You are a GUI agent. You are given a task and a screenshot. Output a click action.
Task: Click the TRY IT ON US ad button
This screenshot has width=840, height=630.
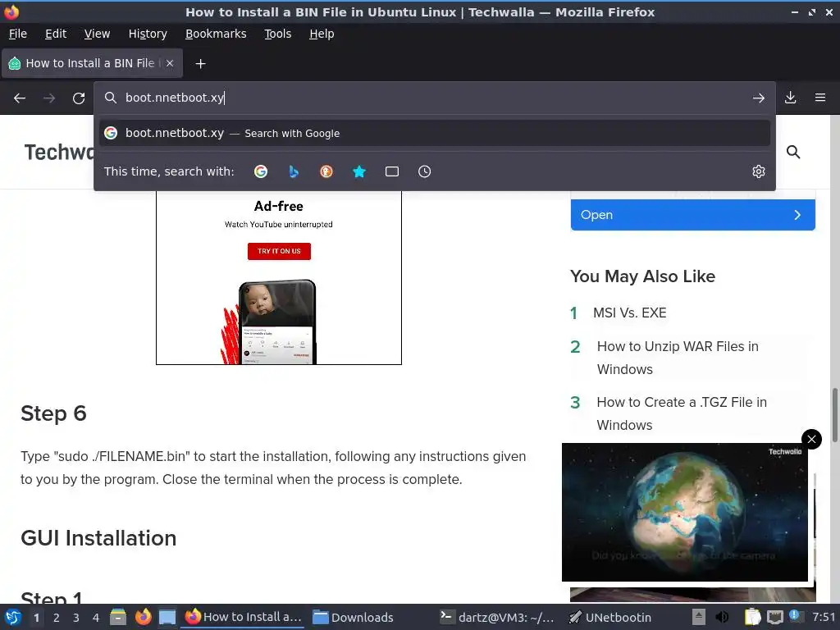tap(279, 251)
